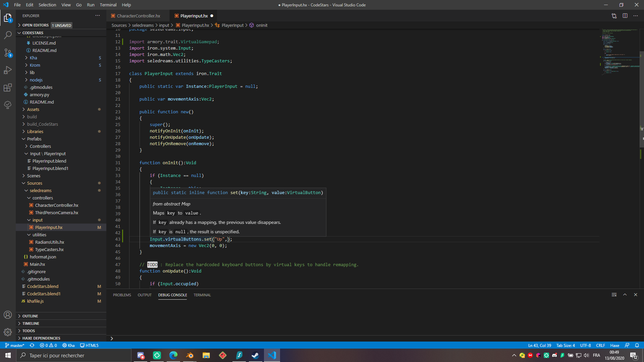Screen dimensions: 644x362
Task: Click the Accounts icon in the activity bar
Action: tap(8, 315)
